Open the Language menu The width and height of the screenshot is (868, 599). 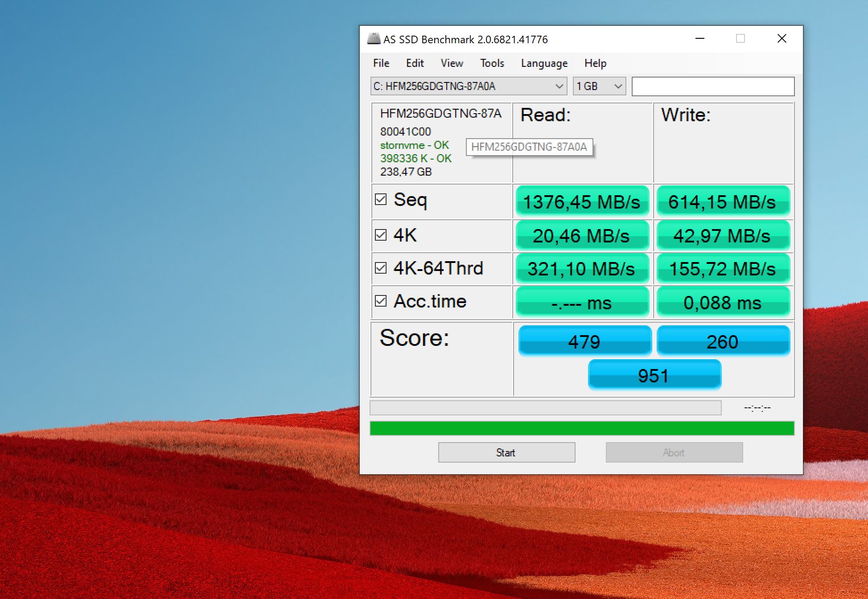(x=544, y=63)
